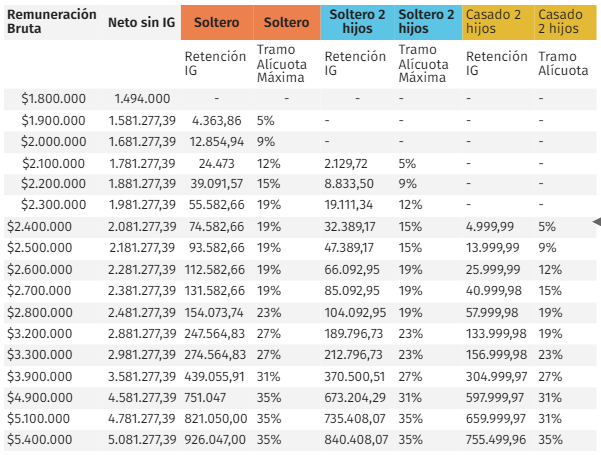The width and height of the screenshot is (601, 455).
Task: Click the 1.494.000 net value cell
Action: [x=142, y=99]
